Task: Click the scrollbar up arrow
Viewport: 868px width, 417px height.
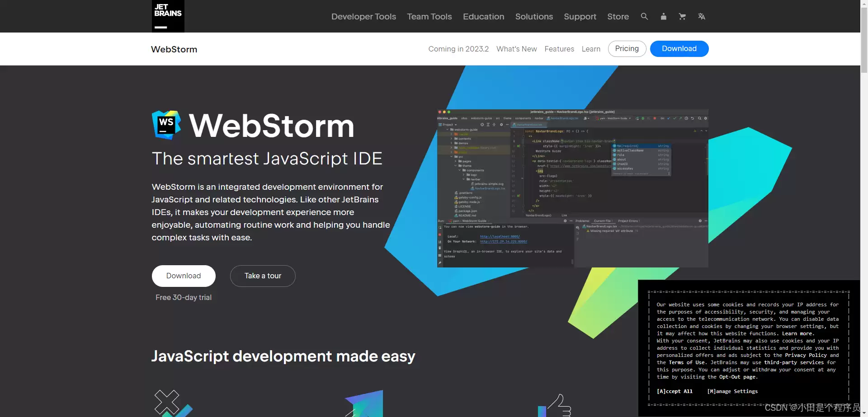Action: [864, 4]
